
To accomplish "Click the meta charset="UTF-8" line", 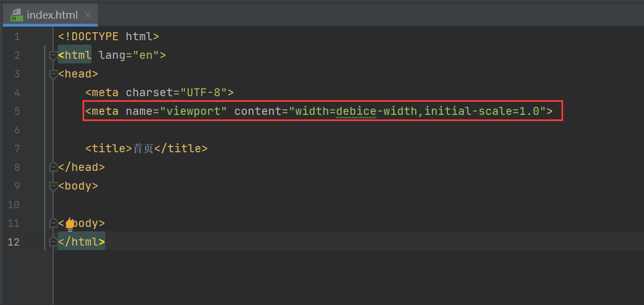I will pos(159,92).
